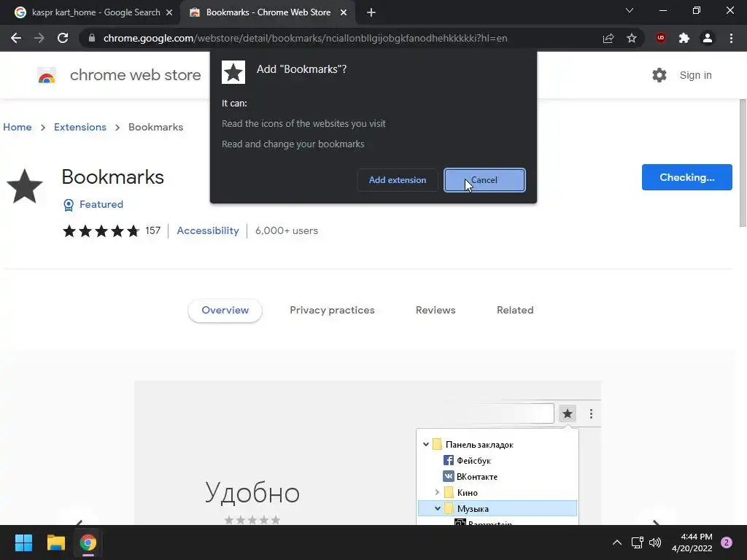The image size is (747, 560).
Task: Select the Overview tab
Action: tap(225, 311)
